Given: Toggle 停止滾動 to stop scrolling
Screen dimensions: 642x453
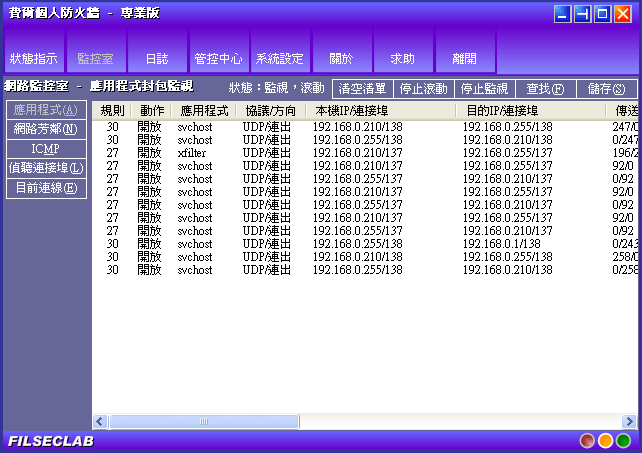Looking at the screenshot, I should click(424, 89).
